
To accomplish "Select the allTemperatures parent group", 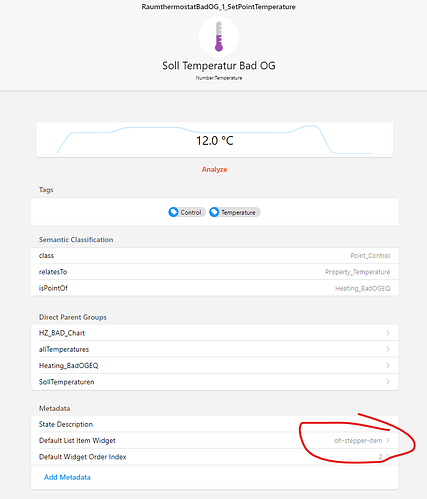I will pyautogui.click(x=215, y=349).
